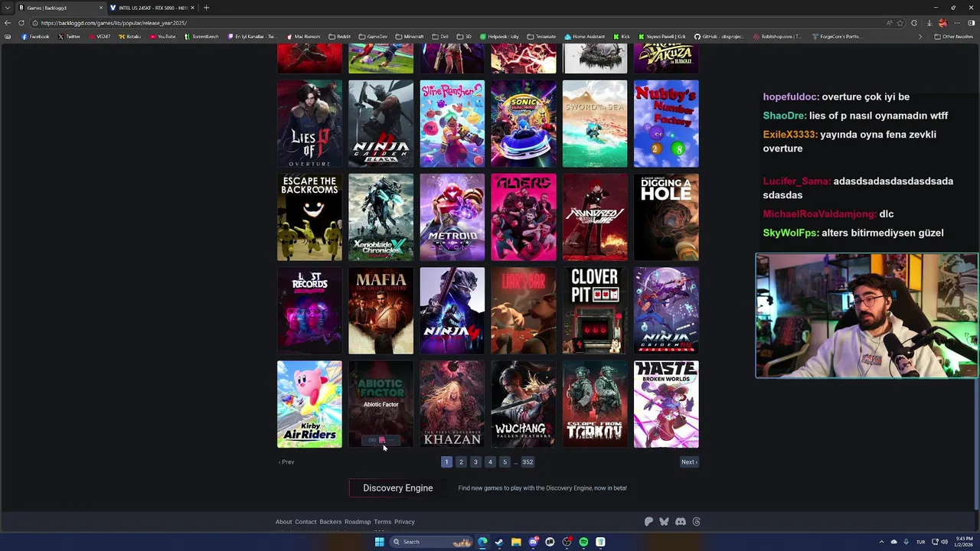Expand bookmarks bar overflow chevron
The image size is (980, 551).
point(920,37)
